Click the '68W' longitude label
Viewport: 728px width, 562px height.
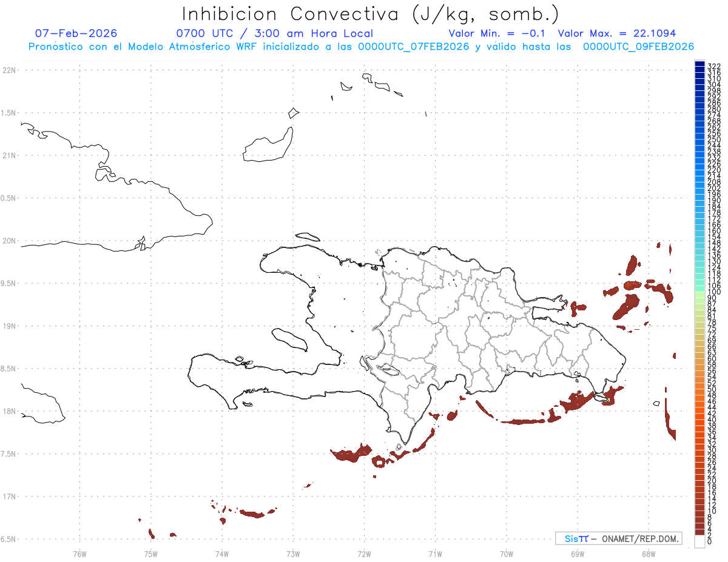click(x=649, y=554)
